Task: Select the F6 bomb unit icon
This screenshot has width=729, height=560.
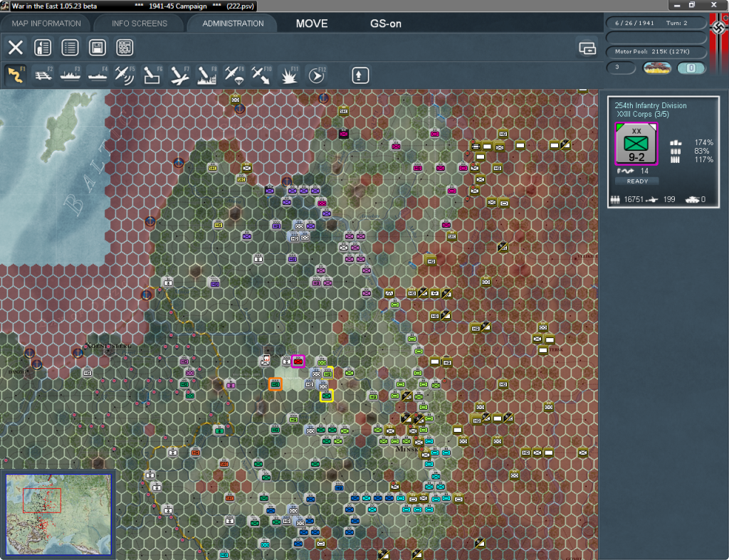Action: 152,75
